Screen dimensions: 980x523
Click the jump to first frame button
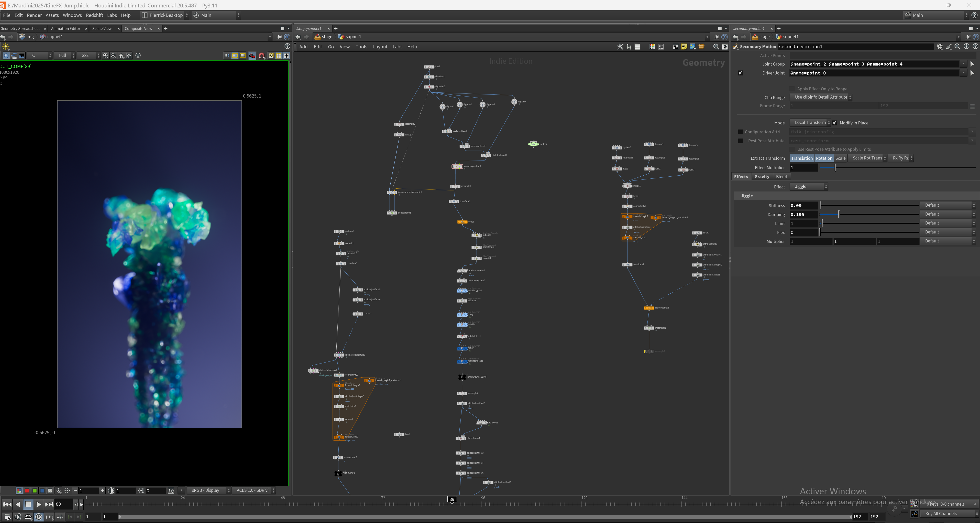coord(7,505)
